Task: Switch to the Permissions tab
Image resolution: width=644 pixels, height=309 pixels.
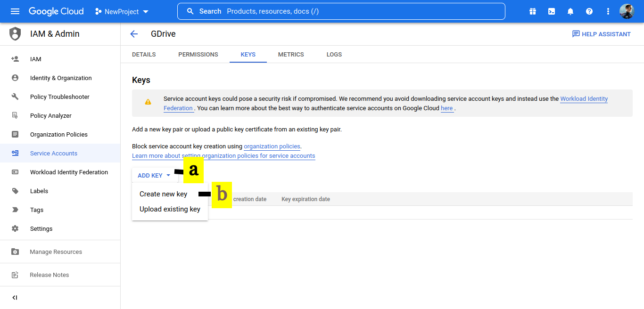Action: point(198,54)
